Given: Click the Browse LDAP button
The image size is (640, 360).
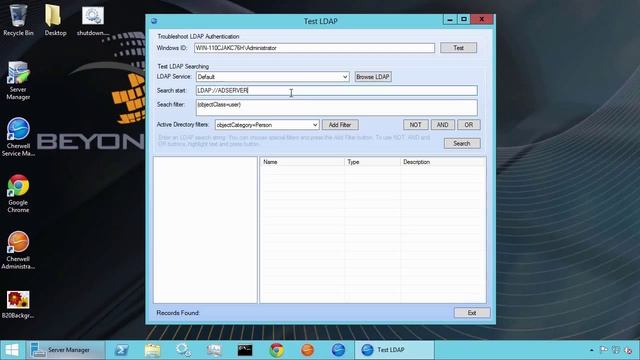Looking at the screenshot, I should [x=373, y=77].
